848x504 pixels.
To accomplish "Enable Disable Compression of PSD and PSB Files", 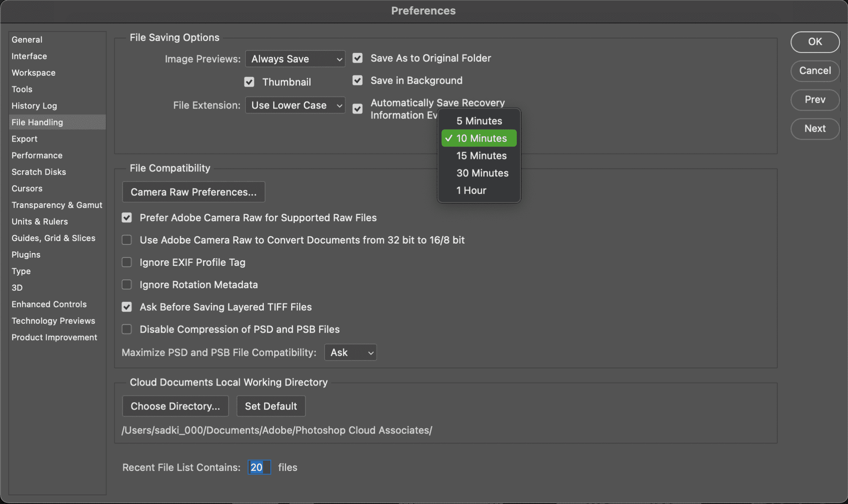I will click(127, 329).
